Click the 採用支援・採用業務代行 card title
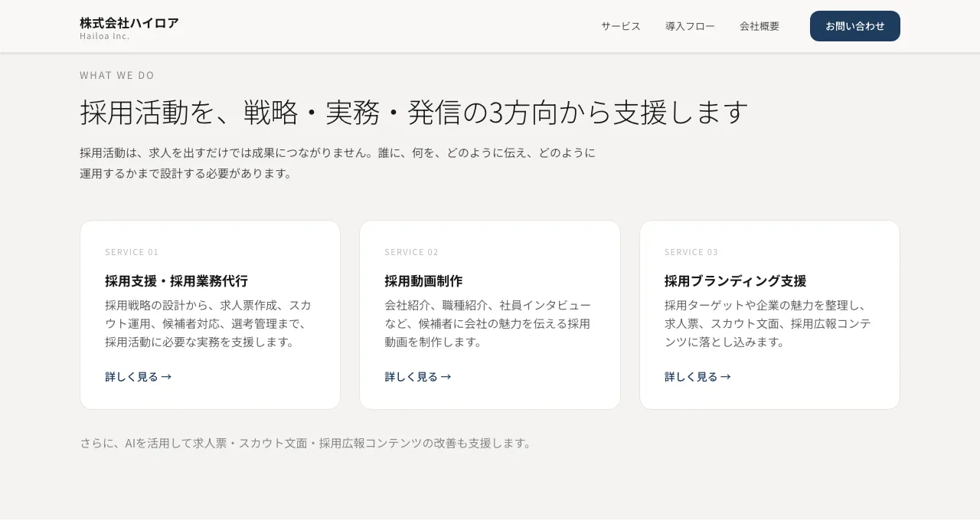980x521 pixels. pos(176,280)
